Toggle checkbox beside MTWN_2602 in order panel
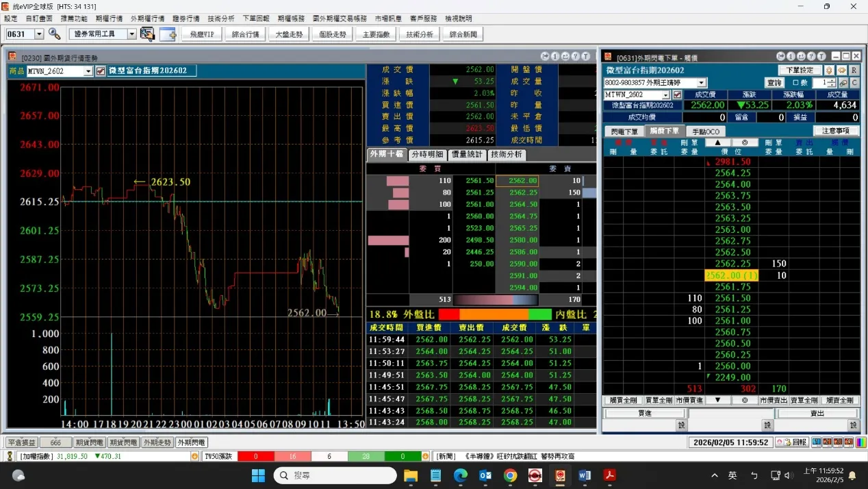Image resolution: width=868 pixels, height=489 pixels. point(678,95)
